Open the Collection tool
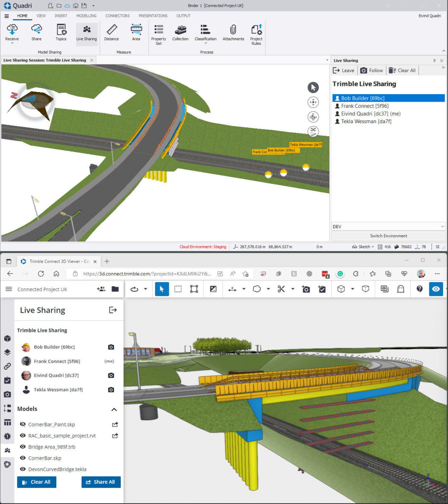Viewport: 448px width, 504px height. tap(180, 32)
